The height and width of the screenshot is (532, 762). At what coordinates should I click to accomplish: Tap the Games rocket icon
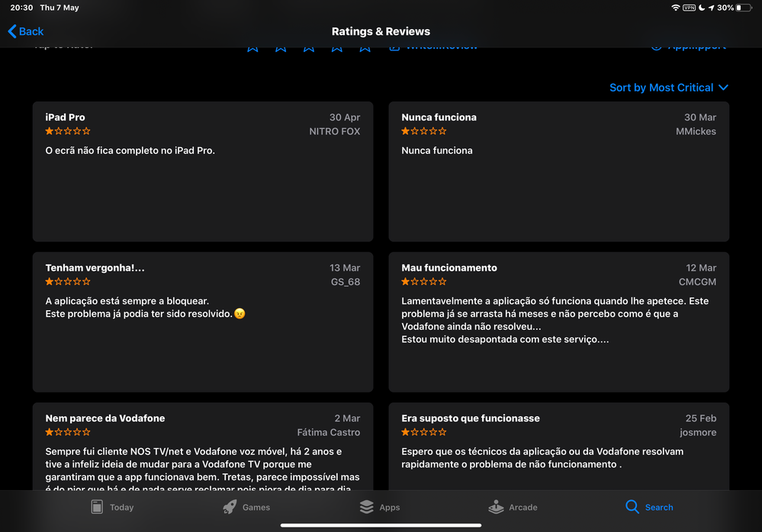pyautogui.click(x=230, y=507)
